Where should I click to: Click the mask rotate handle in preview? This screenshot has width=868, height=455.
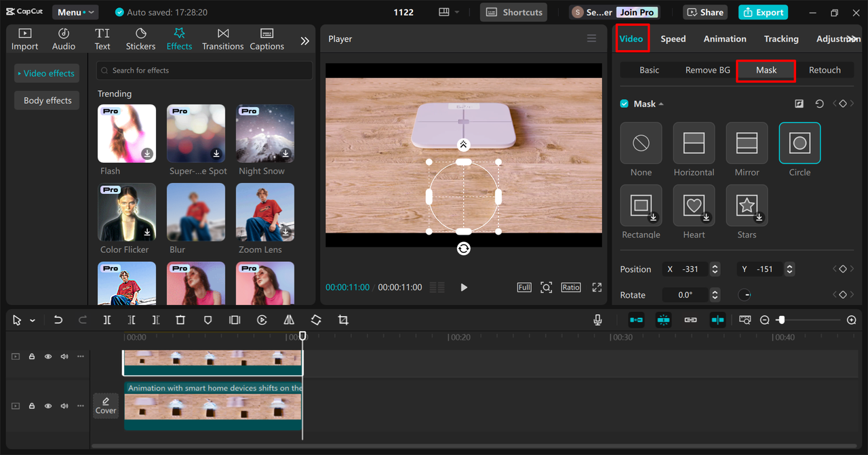coord(464,249)
